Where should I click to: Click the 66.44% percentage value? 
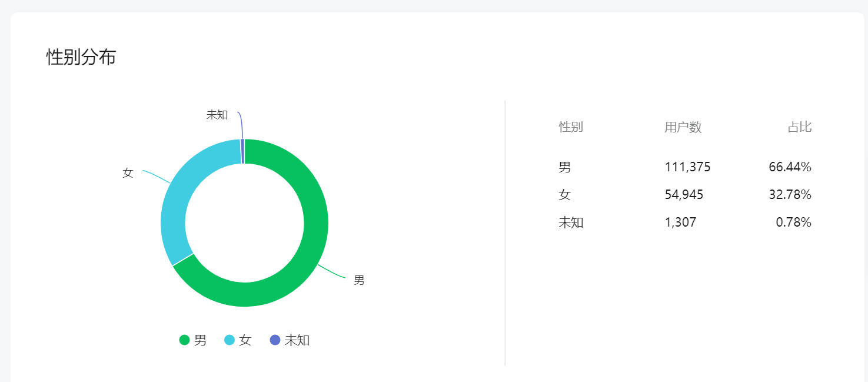(x=790, y=167)
